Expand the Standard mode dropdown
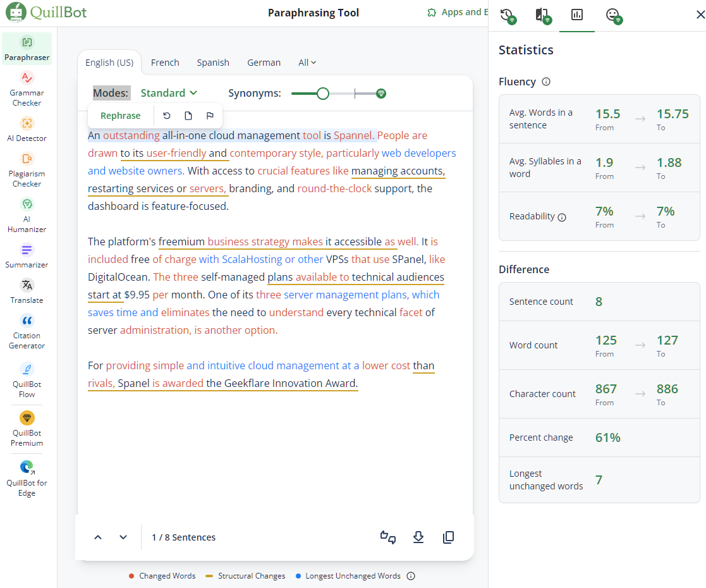The image size is (706, 588). tap(169, 93)
